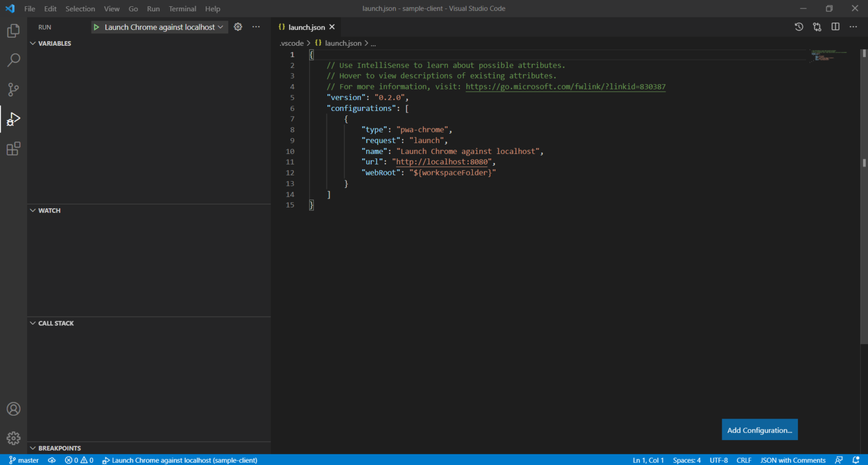This screenshot has width=868, height=465.
Task: Open the Explorer view in the activity bar
Action: (x=13, y=31)
